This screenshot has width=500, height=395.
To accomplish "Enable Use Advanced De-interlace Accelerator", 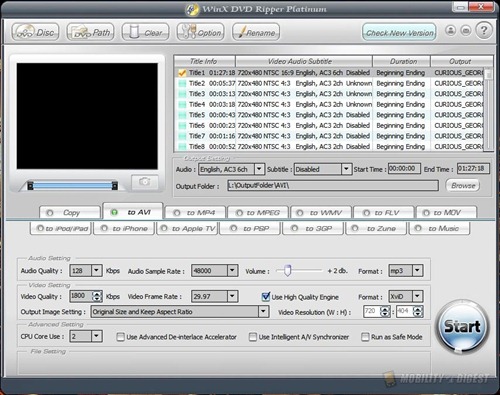I will coord(120,337).
